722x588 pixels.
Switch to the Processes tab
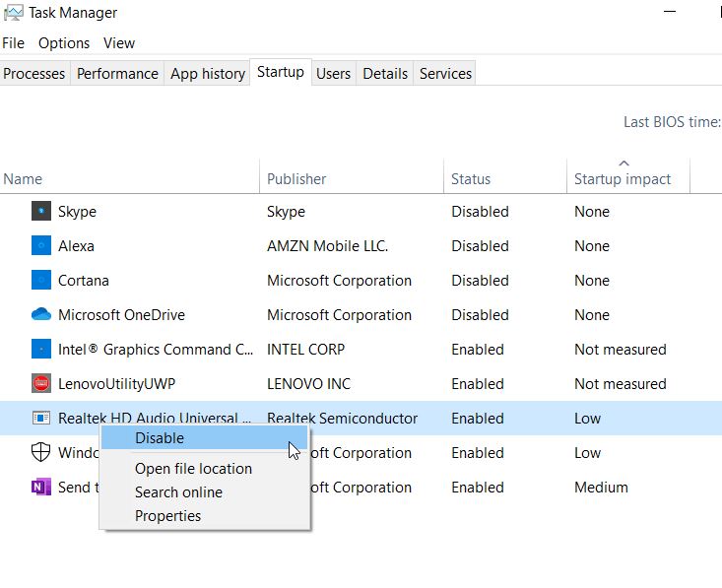pyautogui.click(x=34, y=74)
